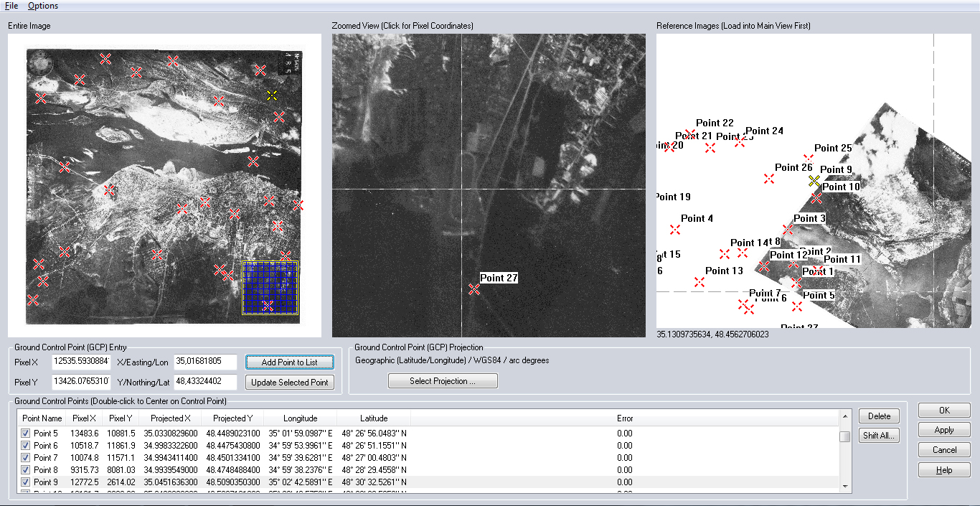Click the Point 13 marker in reference image
Screen dimensions: 980x506
(699, 282)
